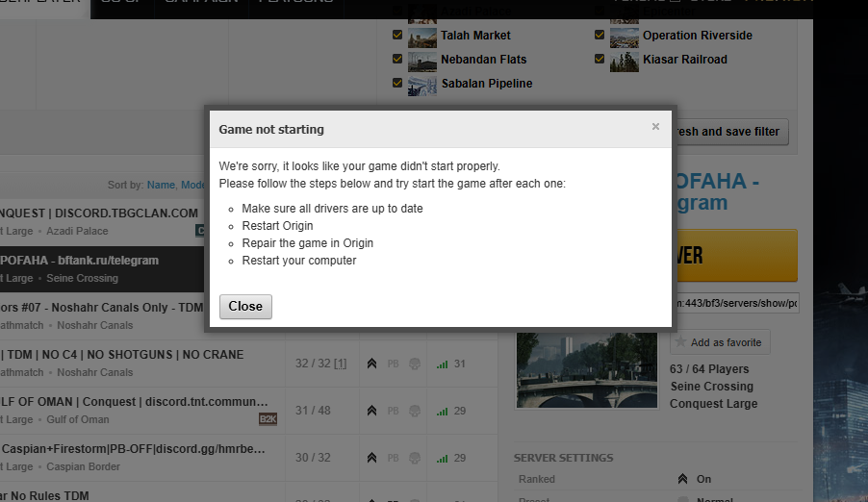Click the Kiasar Railroad map thumbnail
The image size is (868, 502).
tap(624, 62)
